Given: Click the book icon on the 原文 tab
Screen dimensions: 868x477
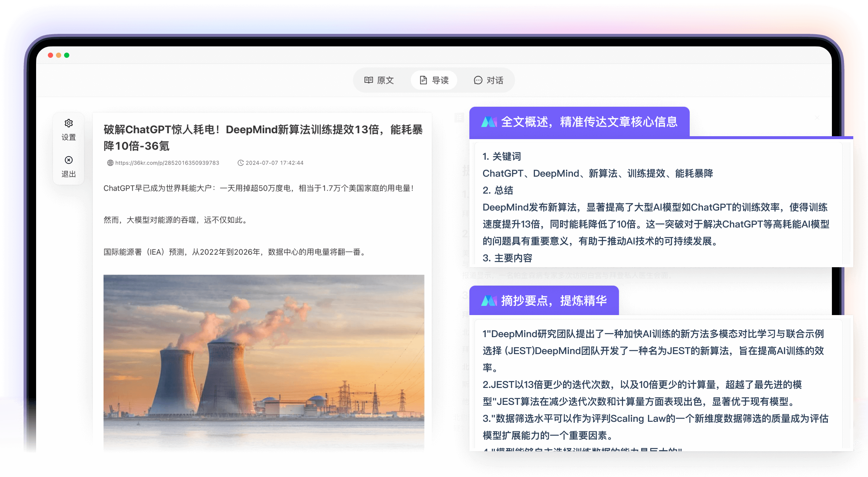Looking at the screenshot, I should pyautogui.click(x=369, y=80).
